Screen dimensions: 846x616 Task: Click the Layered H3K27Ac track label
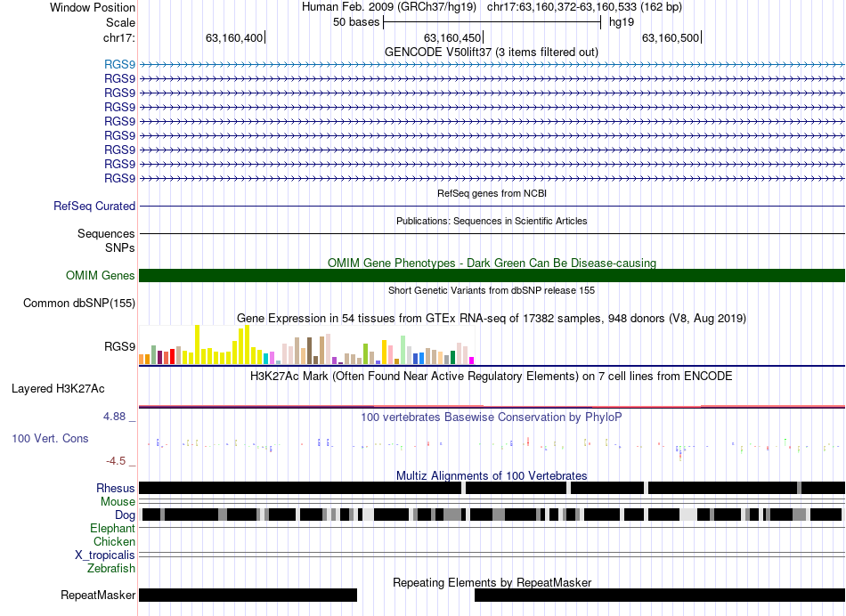click(58, 389)
